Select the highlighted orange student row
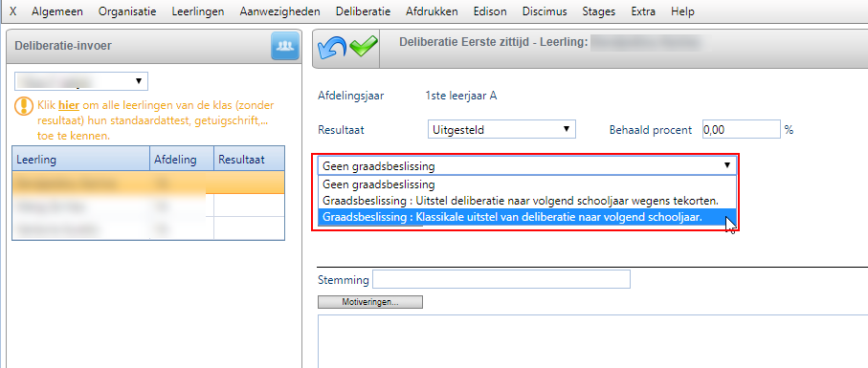The image size is (868, 368). point(148,183)
